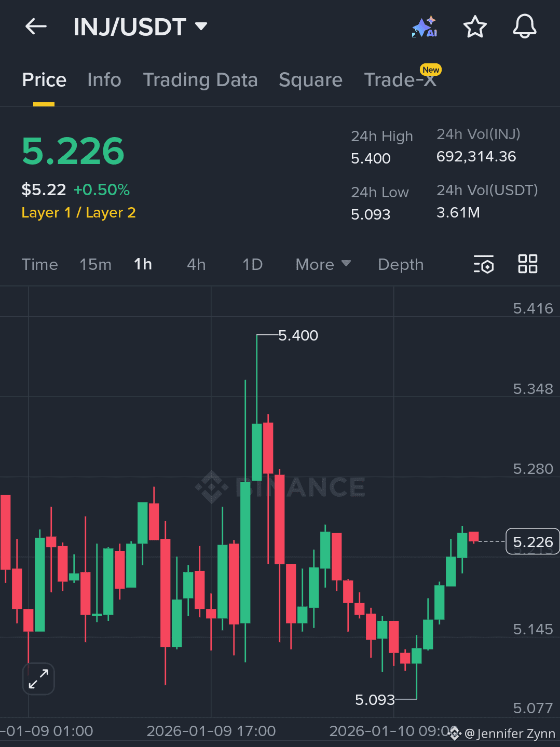The width and height of the screenshot is (560, 747).
Task: Open the Trading Data tab
Action: 200,80
